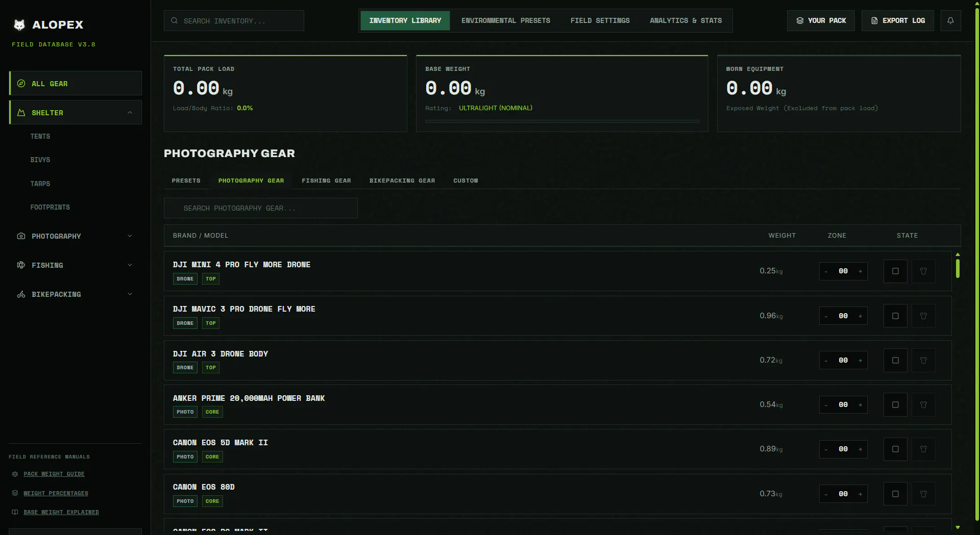Click the base weight rating progress bar

point(562,121)
